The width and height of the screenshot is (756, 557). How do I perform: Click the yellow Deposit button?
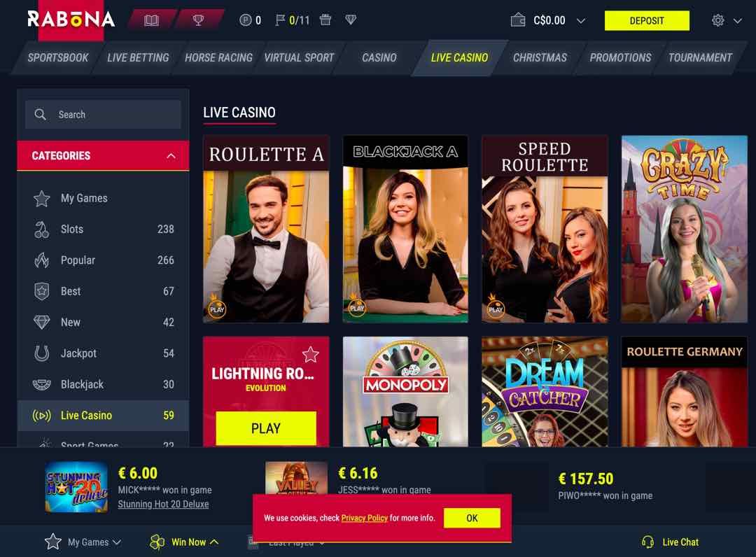click(647, 21)
